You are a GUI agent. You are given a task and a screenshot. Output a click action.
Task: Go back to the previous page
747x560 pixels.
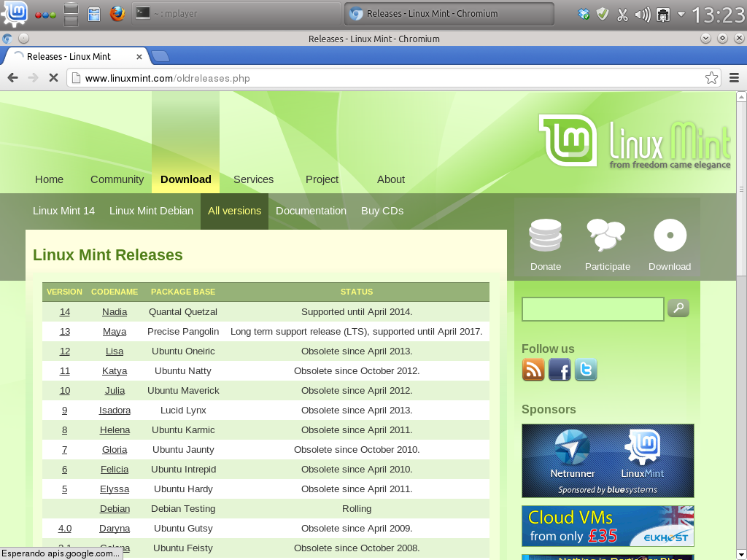(x=13, y=77)
